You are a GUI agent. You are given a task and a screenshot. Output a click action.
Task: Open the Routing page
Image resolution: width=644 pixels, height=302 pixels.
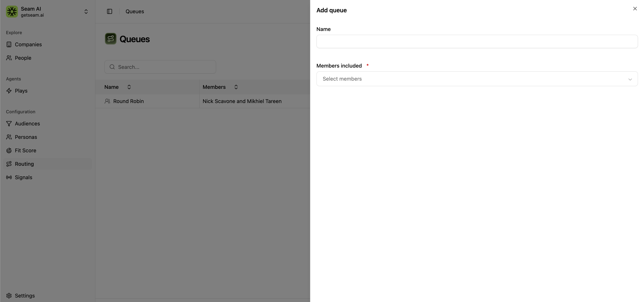(x=24, y=164)
